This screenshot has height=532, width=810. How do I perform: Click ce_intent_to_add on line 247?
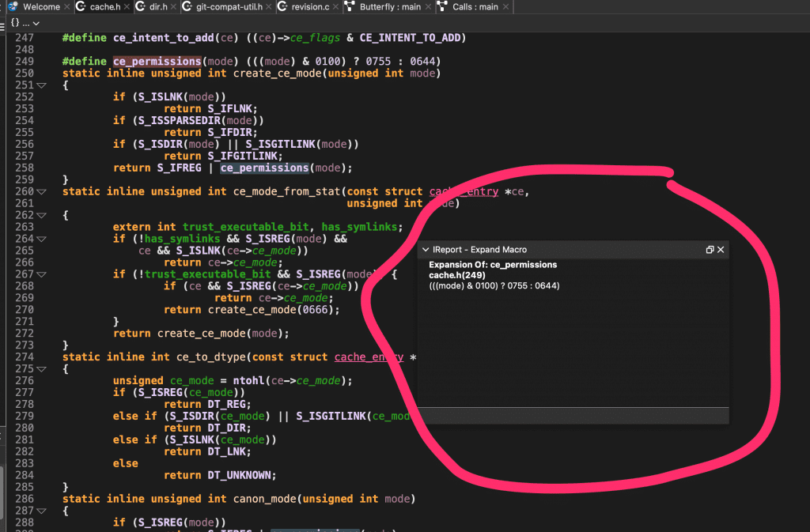[164, 38]
